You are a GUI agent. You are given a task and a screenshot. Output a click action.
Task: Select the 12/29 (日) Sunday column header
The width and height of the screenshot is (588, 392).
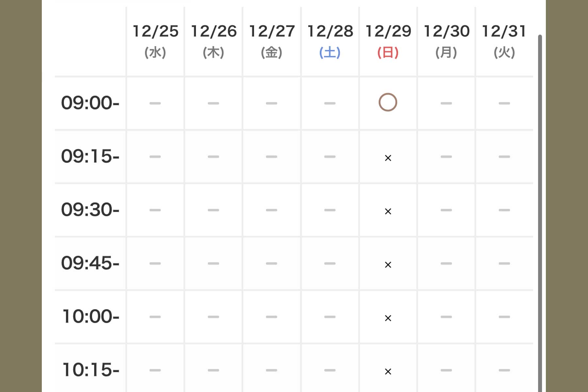pyautogui.click(x=388, y=41)
